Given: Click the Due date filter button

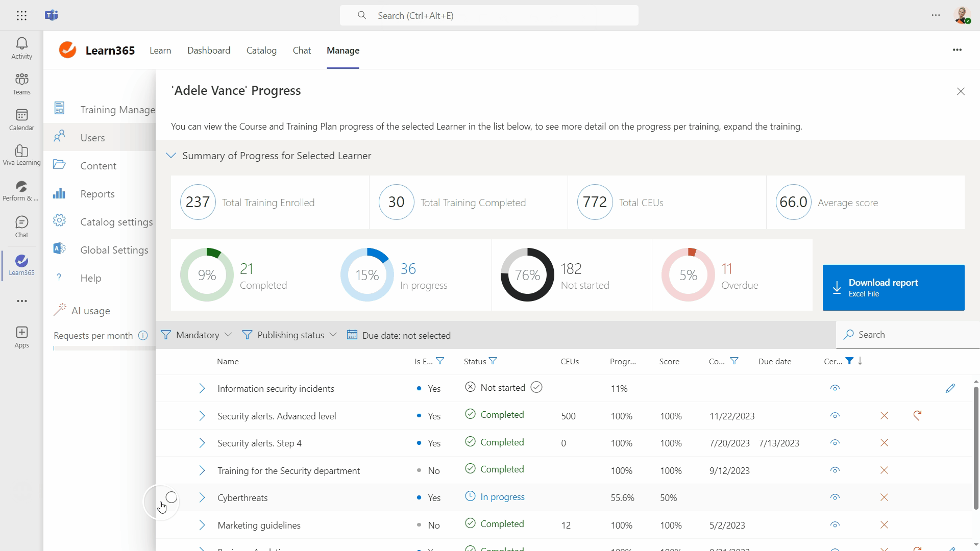Looking at the screenshot, I should [x=399, y=335].
